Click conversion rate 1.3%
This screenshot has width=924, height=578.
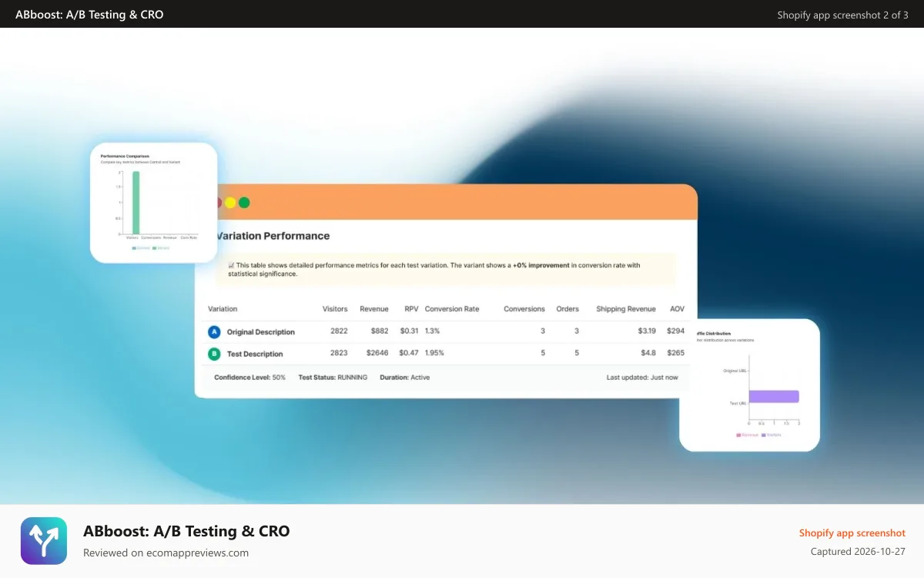click(x=433, y=331)
